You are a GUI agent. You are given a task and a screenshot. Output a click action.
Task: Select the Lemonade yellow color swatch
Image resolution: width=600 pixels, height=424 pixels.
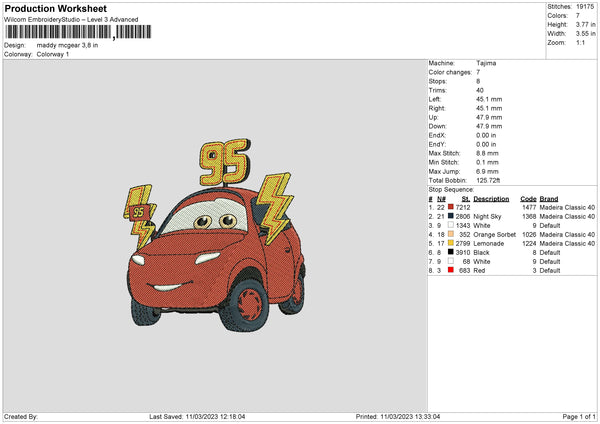point(451,243)
